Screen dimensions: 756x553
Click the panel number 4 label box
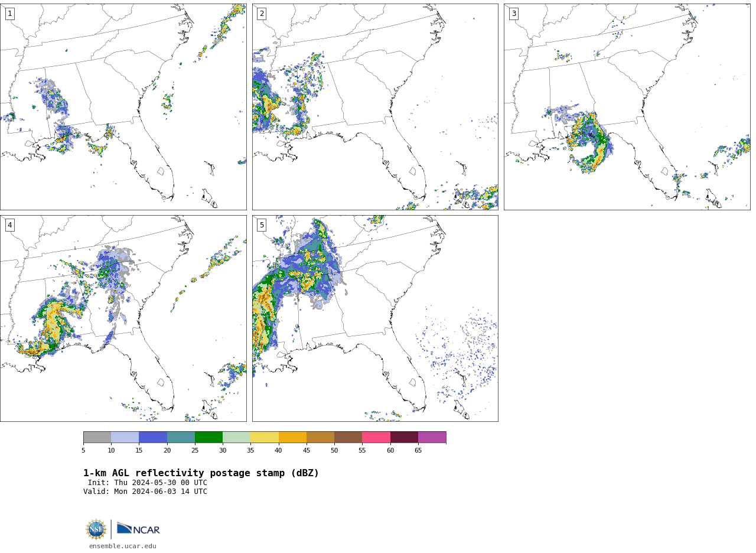(x=9, y=225)
